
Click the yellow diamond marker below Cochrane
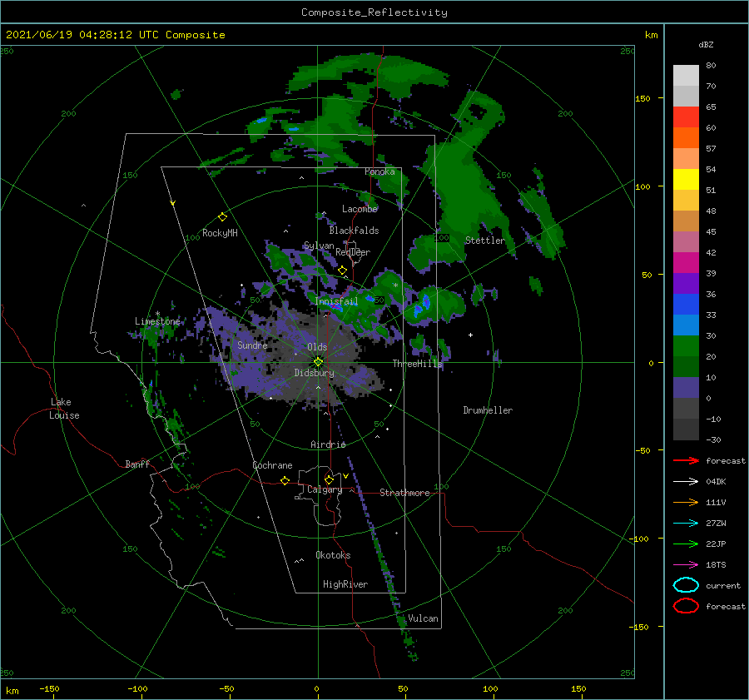[x=285, y=480]
